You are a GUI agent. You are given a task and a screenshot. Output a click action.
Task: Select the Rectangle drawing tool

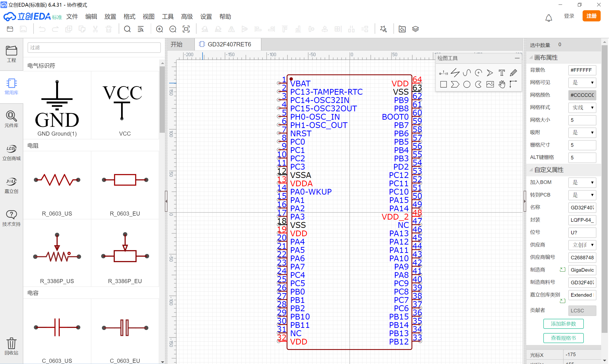pos(443,84)
